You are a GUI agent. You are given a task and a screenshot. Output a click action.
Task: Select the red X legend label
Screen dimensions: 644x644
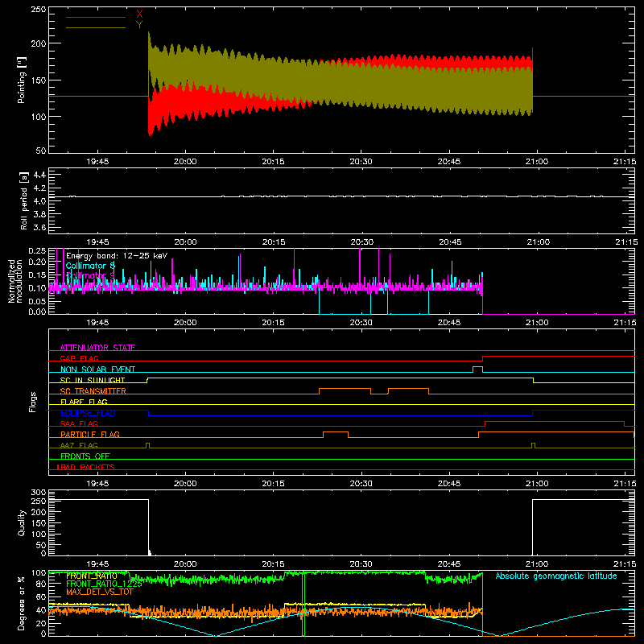139,14
